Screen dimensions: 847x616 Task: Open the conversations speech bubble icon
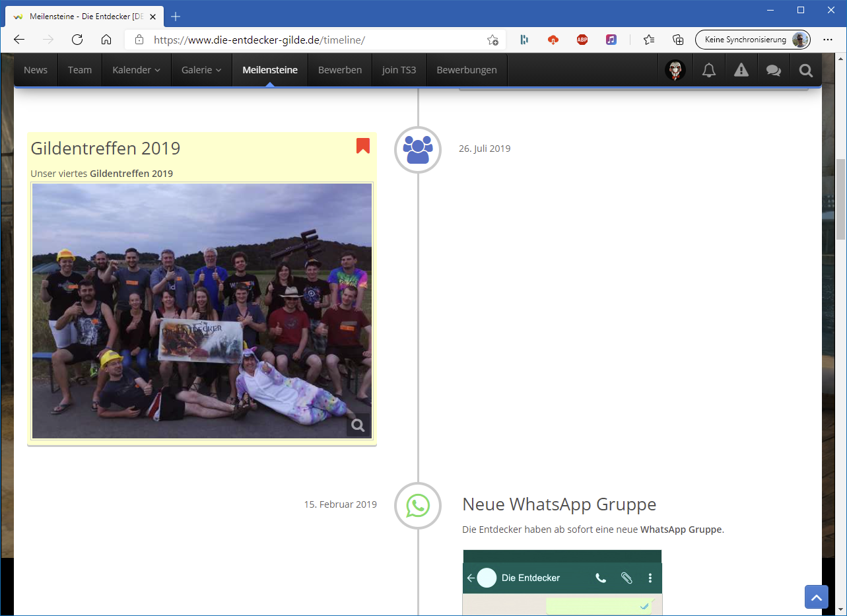pos(773,70)
